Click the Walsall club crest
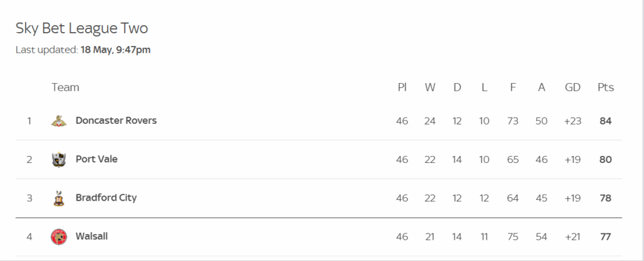644x261 pixels. pos(58,236)
